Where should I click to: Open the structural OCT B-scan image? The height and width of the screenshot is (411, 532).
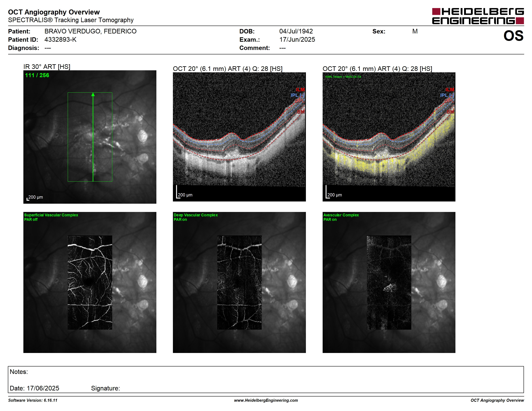click(239, 137)
